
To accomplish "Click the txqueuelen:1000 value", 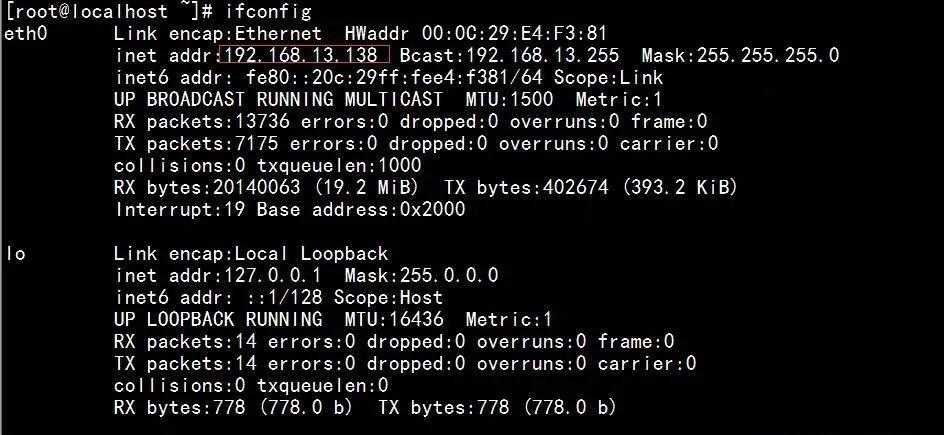I will [x=339, y=165].
